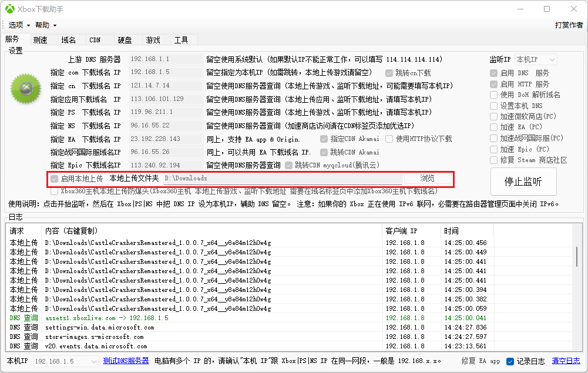
Task: Click the 客户端 IP column header
Action: point(411,231)
